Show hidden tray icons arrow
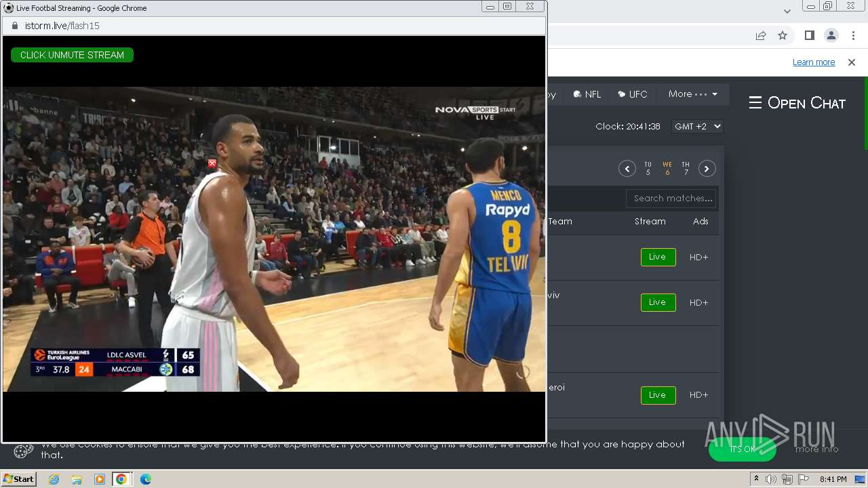This screenshot has height=488, width=868. pos(756,479)
